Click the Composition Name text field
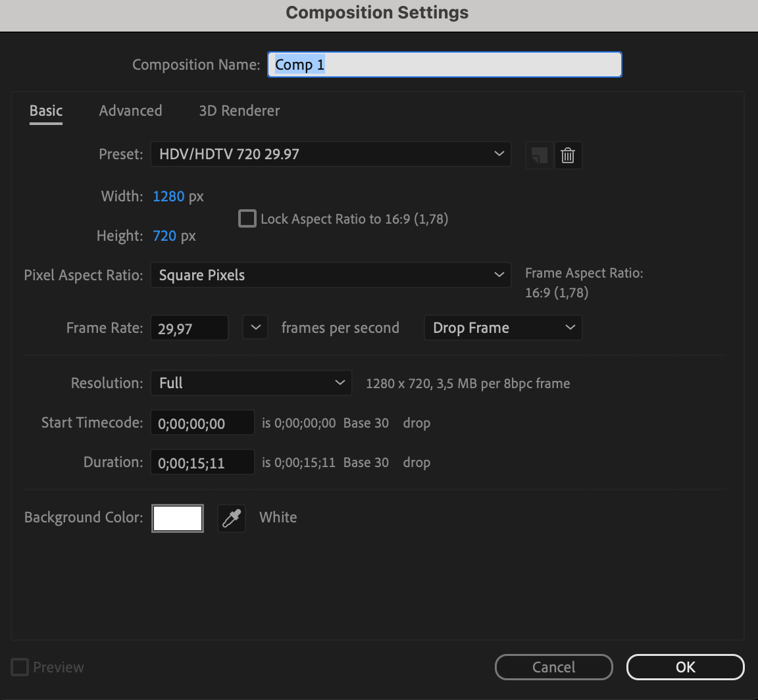This screenshot has width=758, height=700. pos(444,64)
